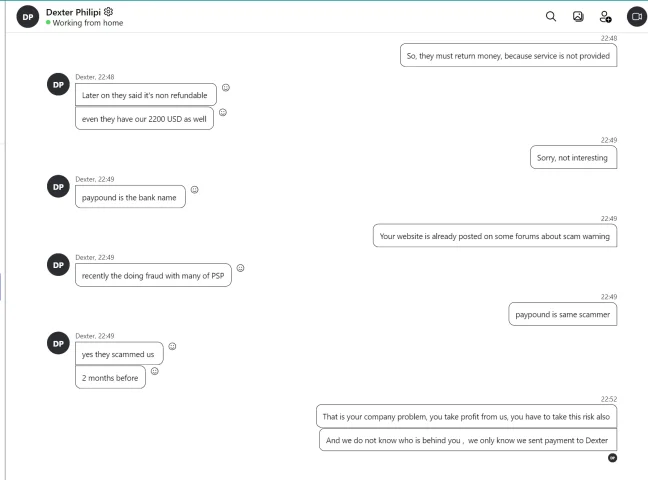Open Dexter Philipi settings gear
The image size is (648, 480).
point(108,12)
